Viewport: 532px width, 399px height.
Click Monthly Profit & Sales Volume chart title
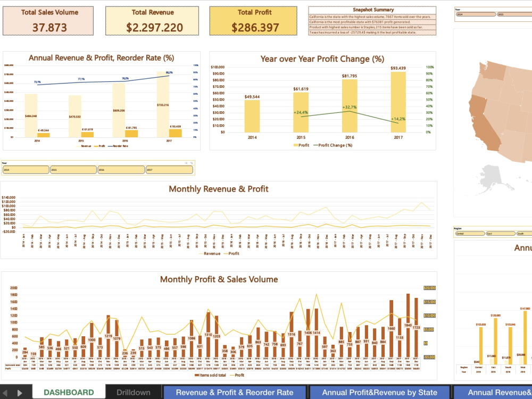(219, 279)
